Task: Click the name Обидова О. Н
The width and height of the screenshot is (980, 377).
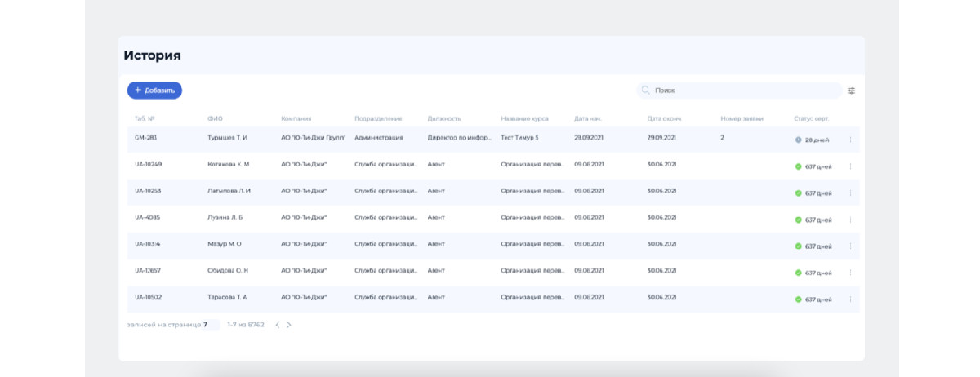Action: pyautogui.click(x=228, y=270)
